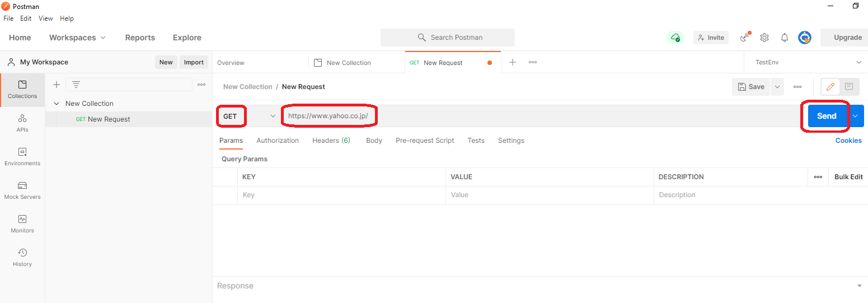Click the plus icon to create collection

click(56, 85)
